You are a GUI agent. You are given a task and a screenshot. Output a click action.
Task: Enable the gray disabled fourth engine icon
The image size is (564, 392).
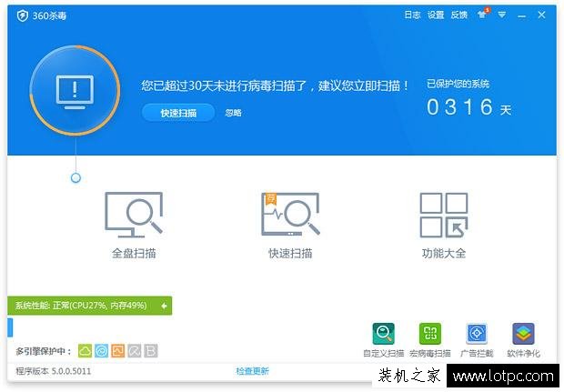[x=135, y=351]
